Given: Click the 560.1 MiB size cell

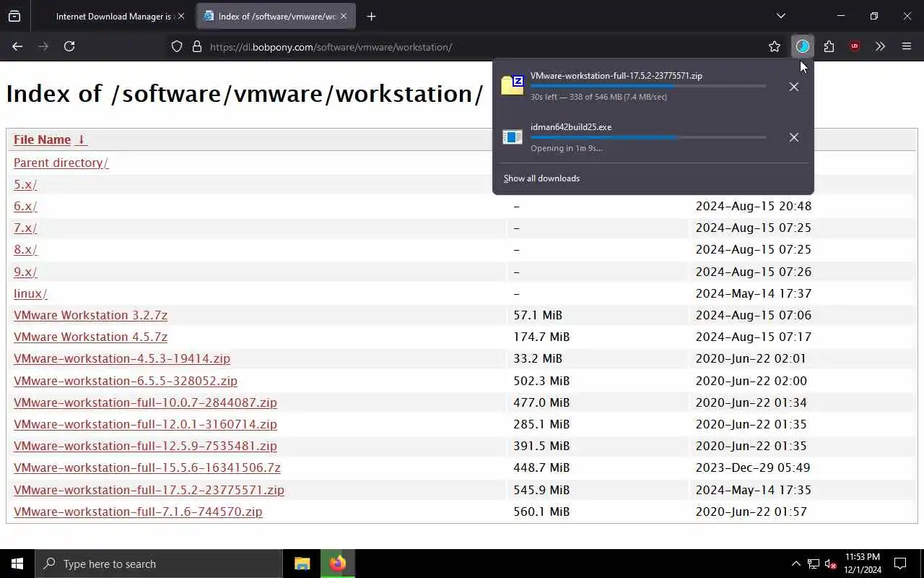Looking at the screenshot, I should (541, 512).
